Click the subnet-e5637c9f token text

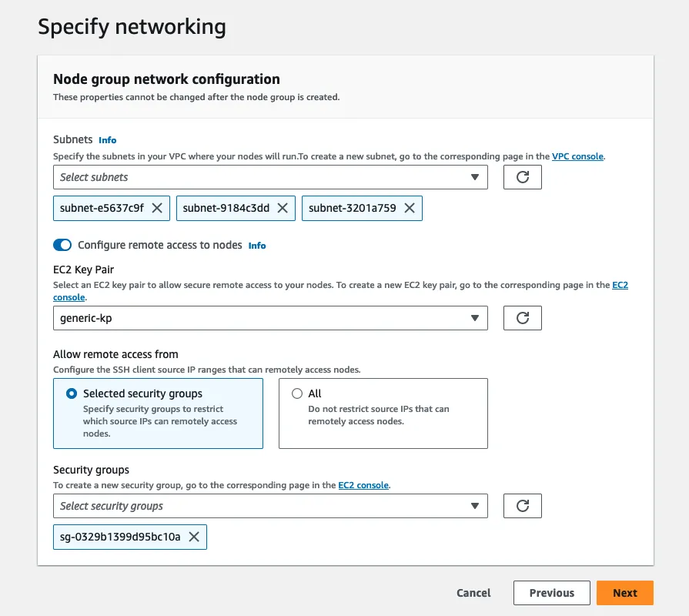tap(102, 208)
